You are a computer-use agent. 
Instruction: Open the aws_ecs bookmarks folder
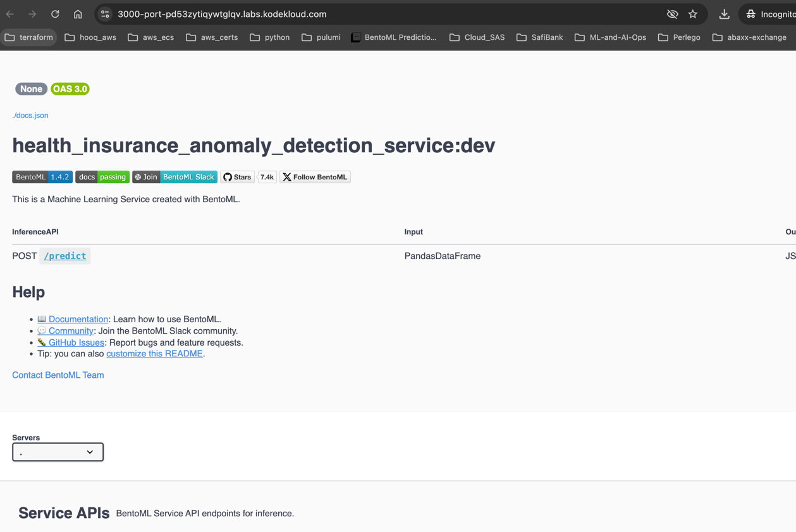tap(150, 37)
